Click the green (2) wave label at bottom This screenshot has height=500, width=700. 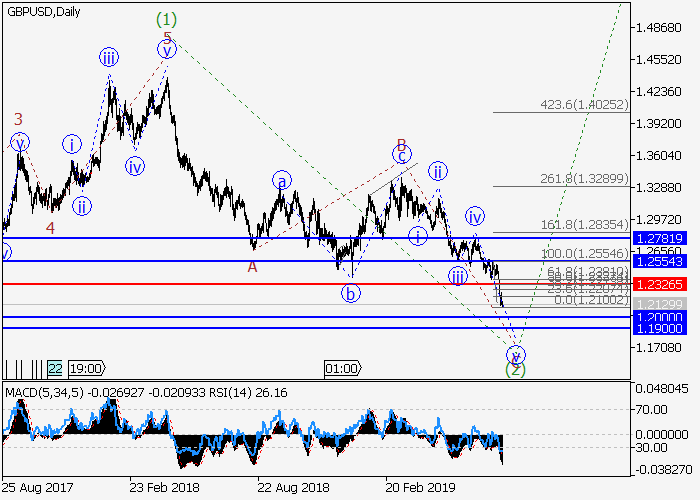tap(515, 369)
